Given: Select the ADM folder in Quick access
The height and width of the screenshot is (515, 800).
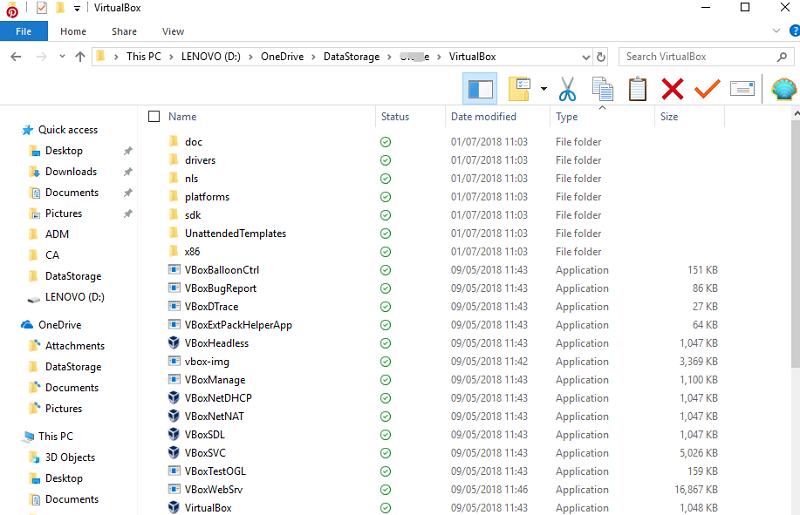Looking at the screenshot, I should (x=57, y=234).
